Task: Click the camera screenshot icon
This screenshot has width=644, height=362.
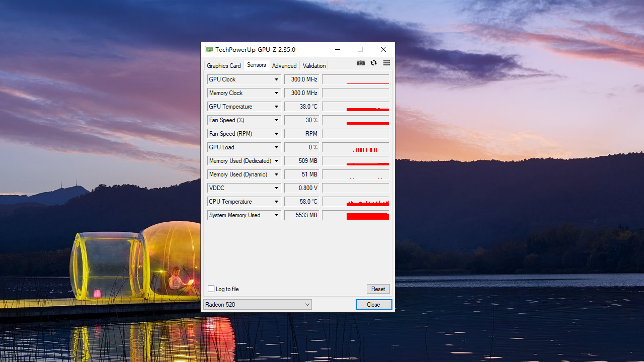Action: [360, 63]
